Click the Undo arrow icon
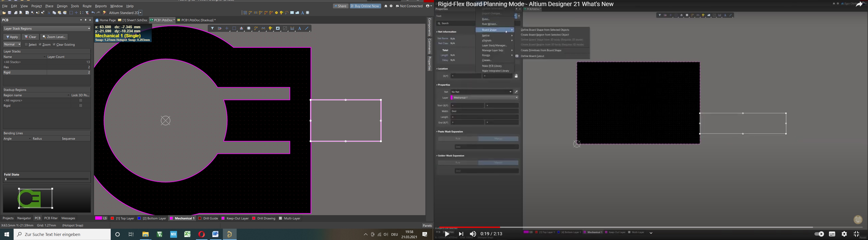Viewport: 868px width, 240px height. (x=93, y=13)
